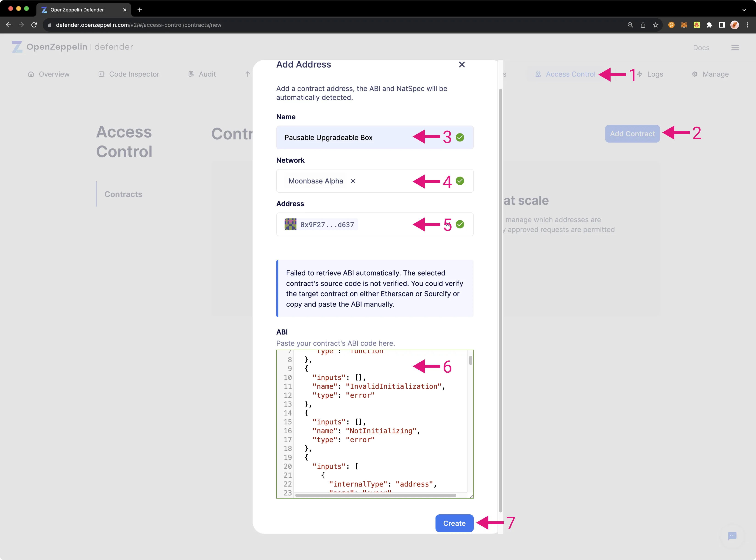Viewport: 756px width, 560px height.
Task: Click the Add Contract button
Action: pyautogui.click(x=632, y=133)
